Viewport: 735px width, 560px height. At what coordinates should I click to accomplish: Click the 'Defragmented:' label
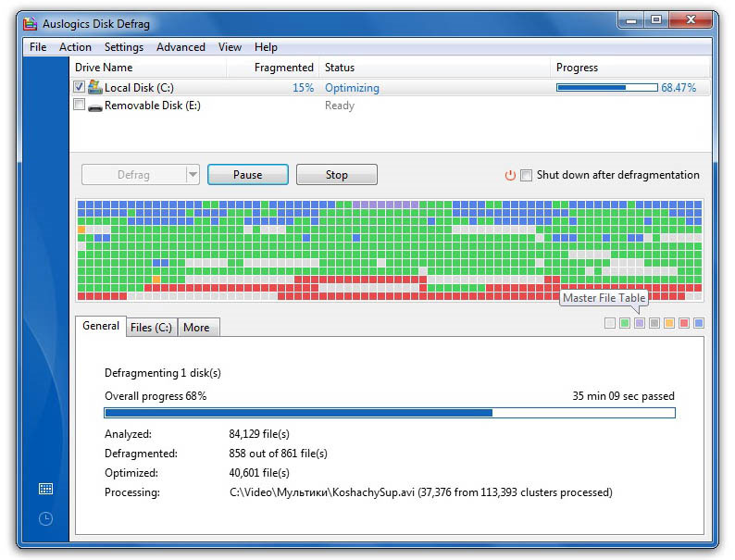coord(141,454)
